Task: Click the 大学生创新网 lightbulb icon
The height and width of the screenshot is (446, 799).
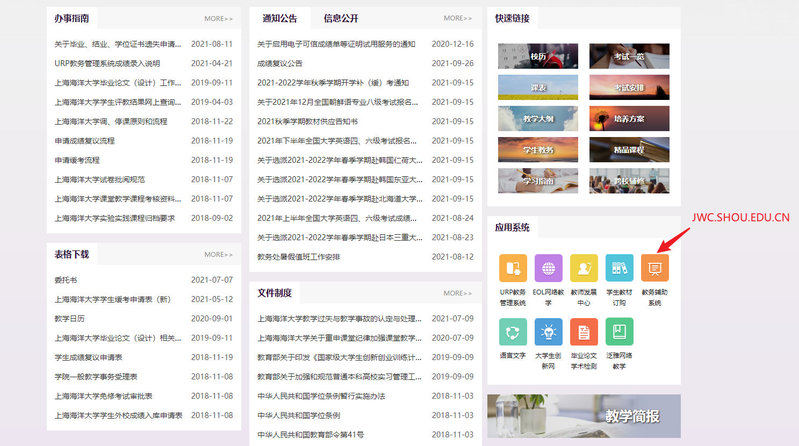Action: pyautogui.click(x=548, y=333)
